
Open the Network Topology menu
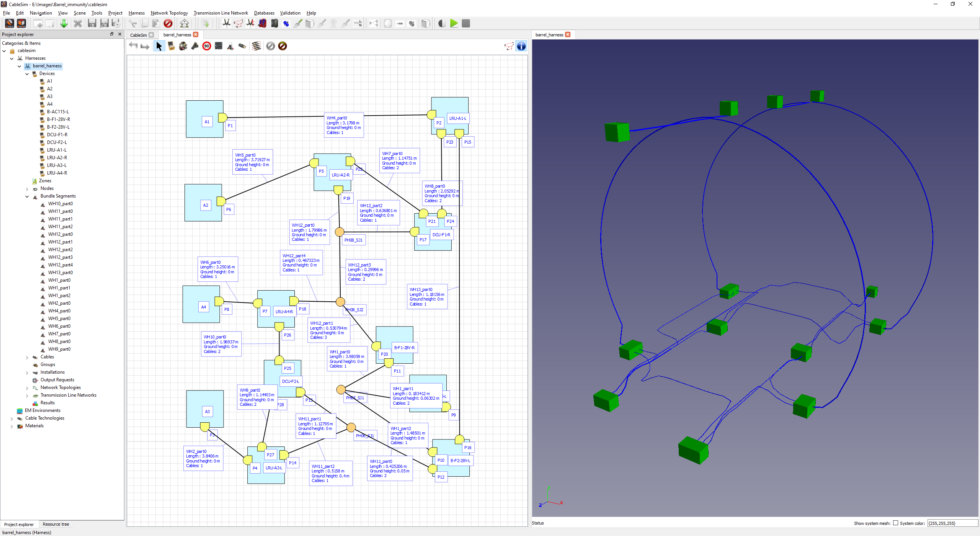169,13
